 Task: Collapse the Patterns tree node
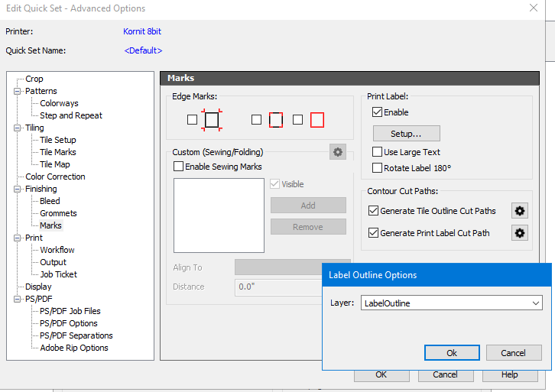point(18,91)
